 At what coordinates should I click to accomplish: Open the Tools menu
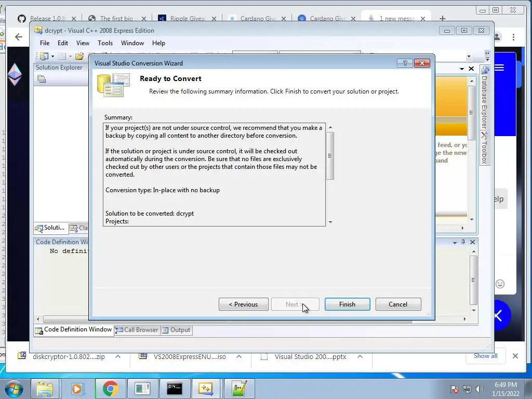(x=105, y=43)
